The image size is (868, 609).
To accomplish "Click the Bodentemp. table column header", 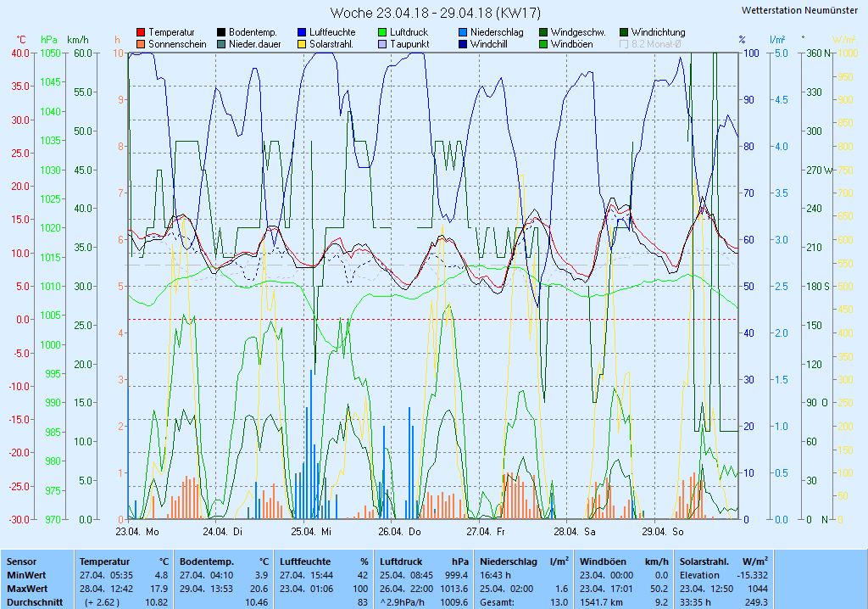I will pos(207,562).
